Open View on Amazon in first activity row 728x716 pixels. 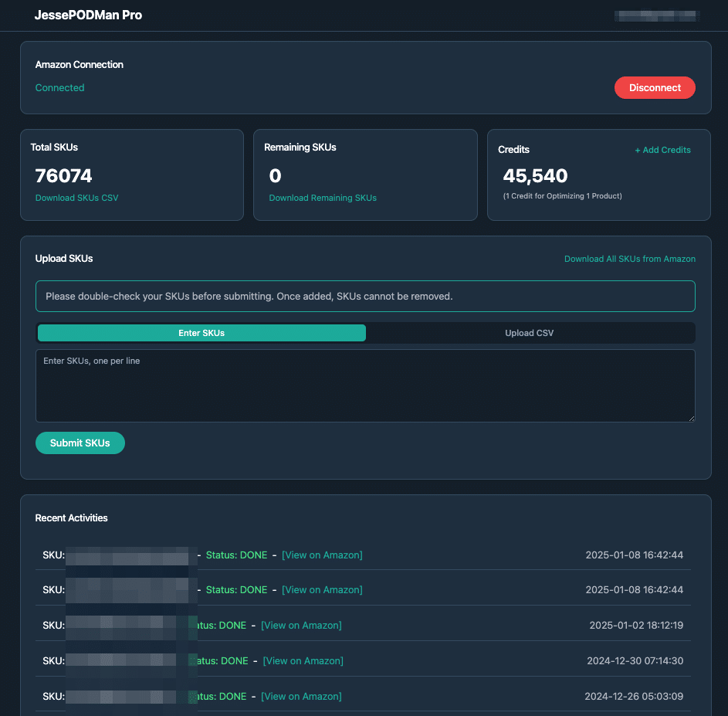point(322,555)
